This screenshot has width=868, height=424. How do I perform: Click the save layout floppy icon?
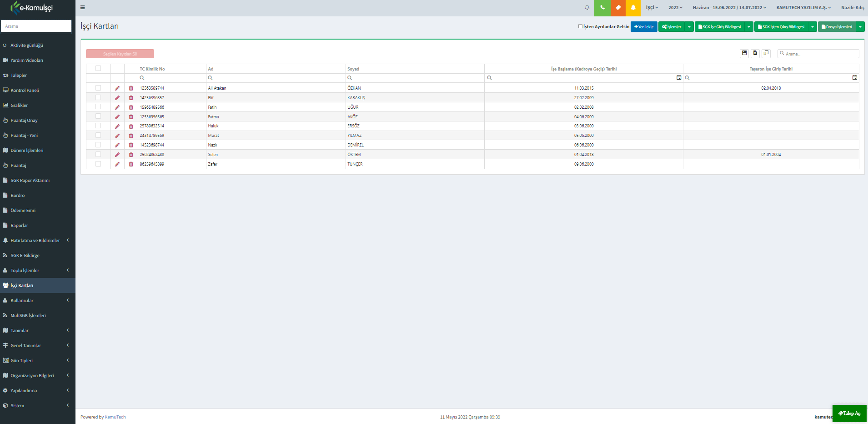(744, 53)
